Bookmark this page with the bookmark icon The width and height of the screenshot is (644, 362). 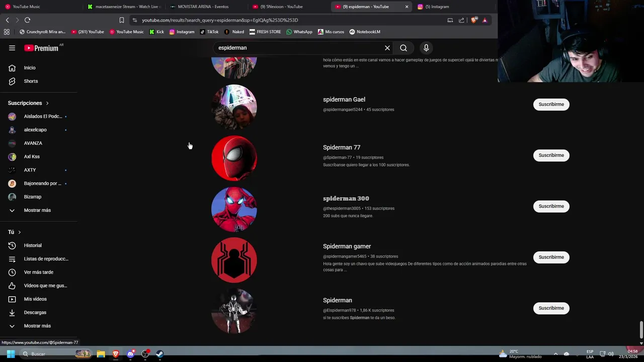[121, 20]
